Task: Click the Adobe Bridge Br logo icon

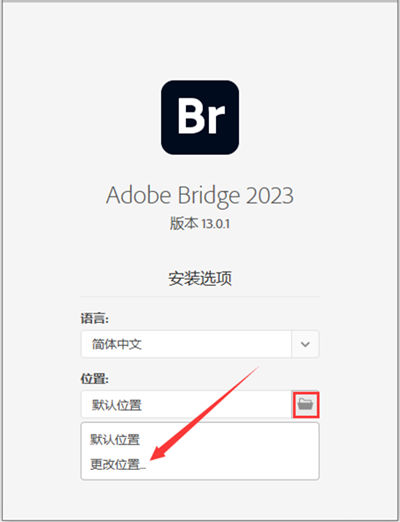Action: 200,117
